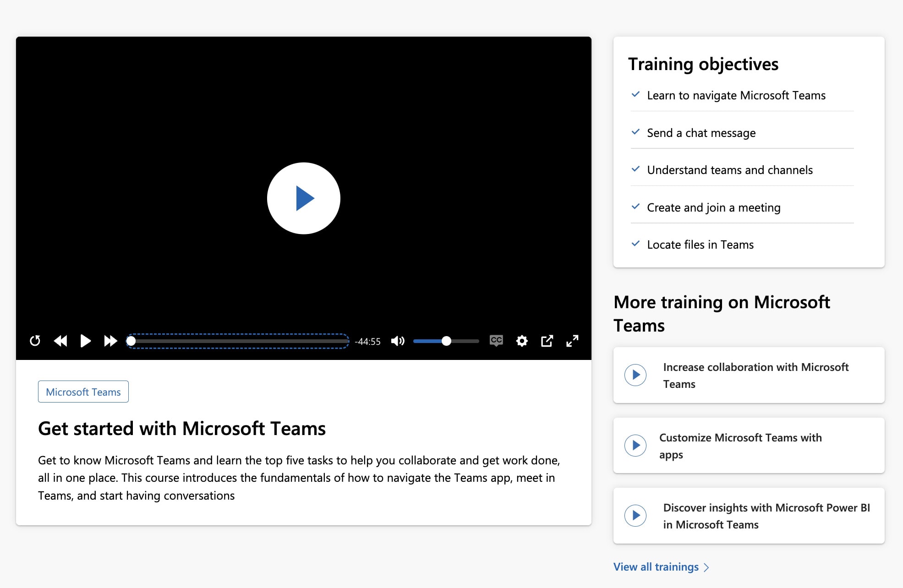Click the 'Training objectives' heading
Image resolution: width=903 pixels, height=588 pixels.
click(x=703, y=64)
